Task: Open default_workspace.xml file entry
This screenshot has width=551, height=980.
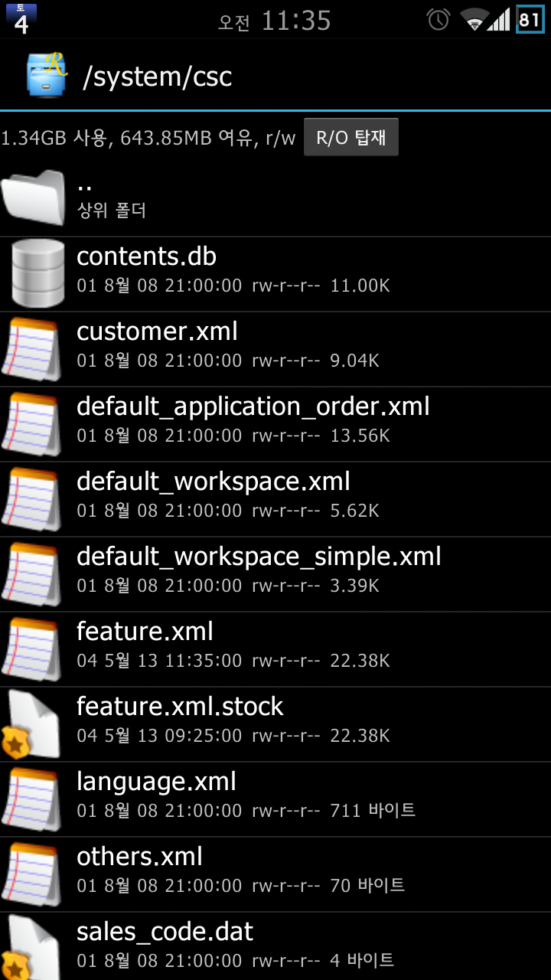Action: (214, 482)
